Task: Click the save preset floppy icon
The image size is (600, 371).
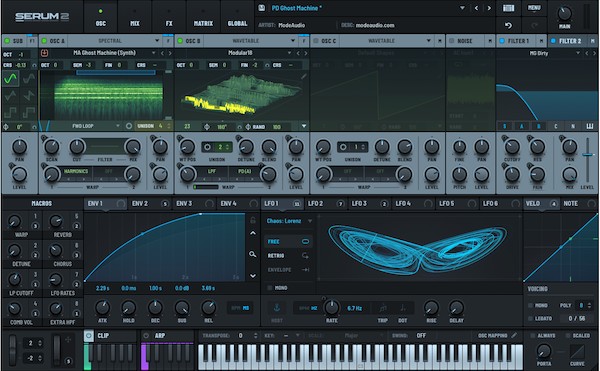Action: coord(262,8)
